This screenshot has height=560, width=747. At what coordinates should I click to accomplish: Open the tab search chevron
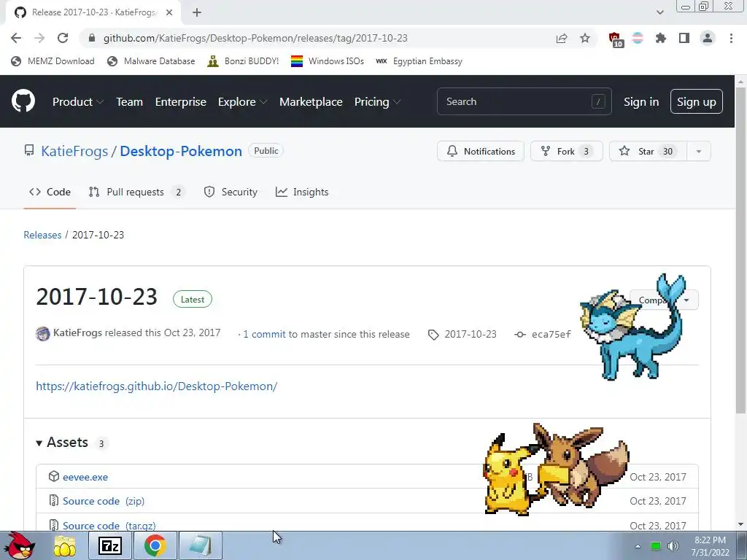(x=659, y=12)
